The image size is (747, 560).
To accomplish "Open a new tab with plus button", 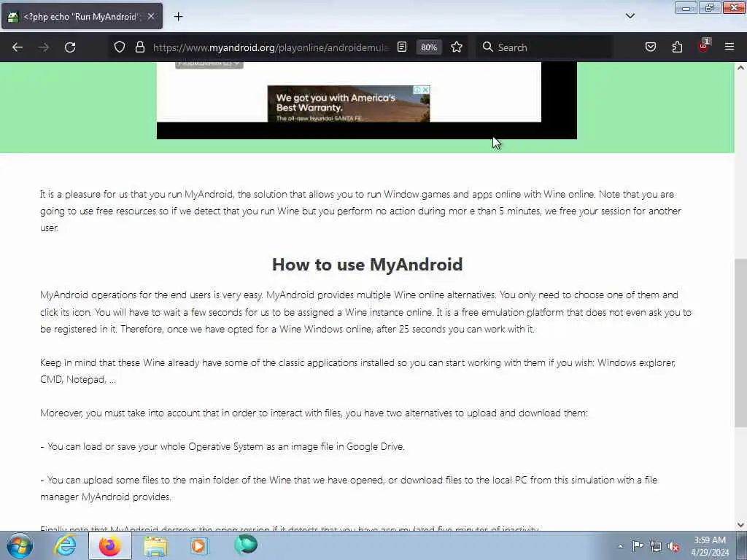I will coord(178,17).
